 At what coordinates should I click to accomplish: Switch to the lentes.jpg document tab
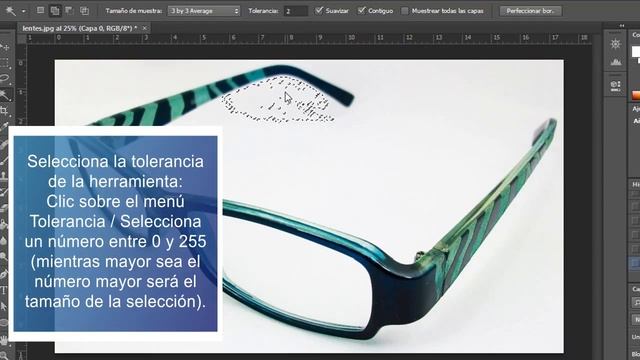point(80,28)
